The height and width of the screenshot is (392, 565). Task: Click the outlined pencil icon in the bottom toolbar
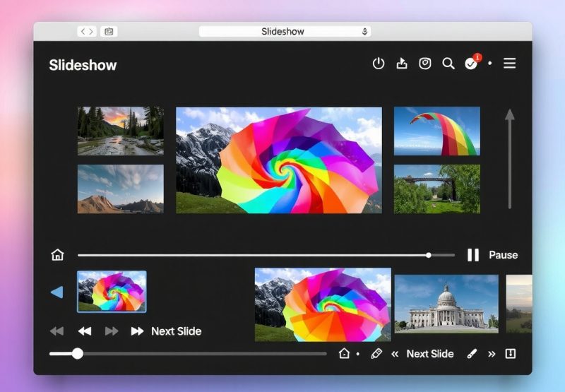click(376, 353)
